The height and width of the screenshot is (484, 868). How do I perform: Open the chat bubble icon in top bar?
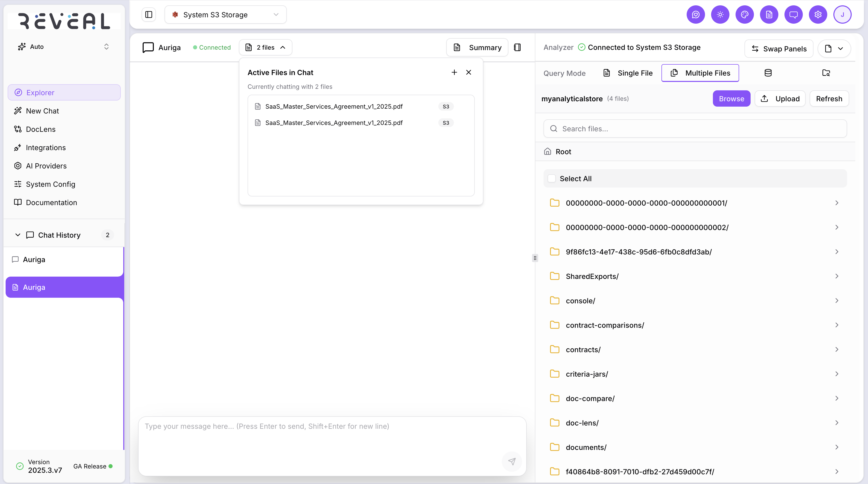point(794,15)
